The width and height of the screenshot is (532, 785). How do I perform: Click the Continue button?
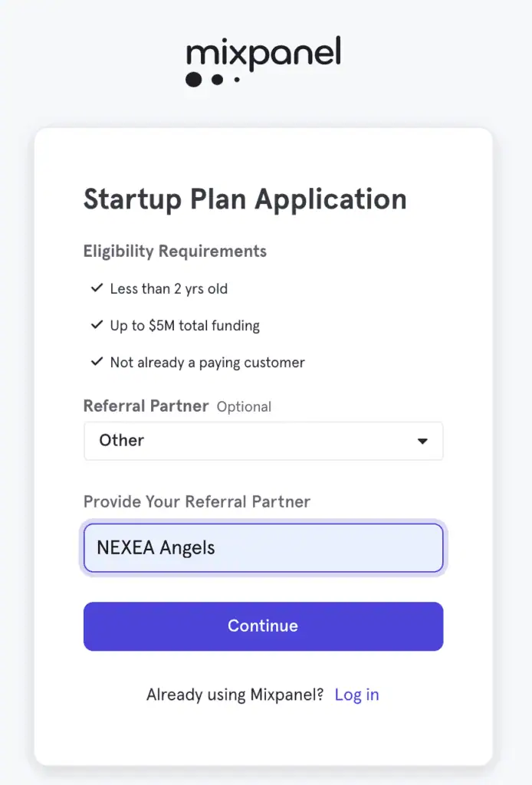point(263,626)
